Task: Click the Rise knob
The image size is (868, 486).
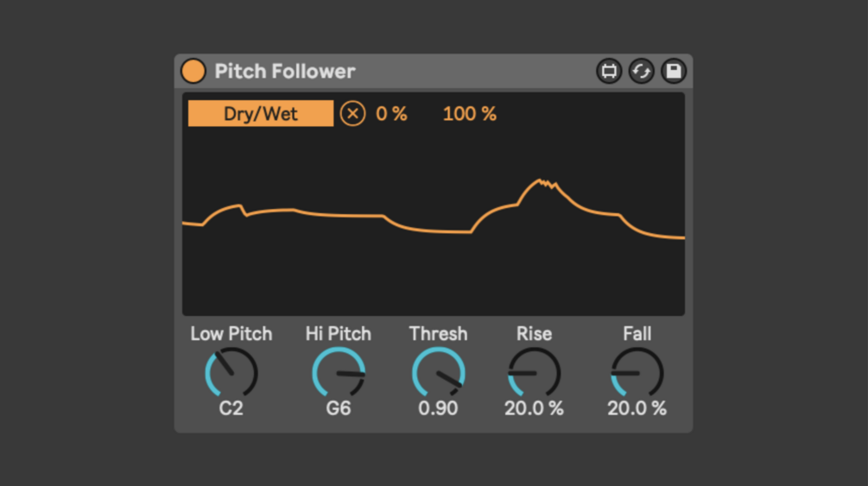Action: [535, 373]
